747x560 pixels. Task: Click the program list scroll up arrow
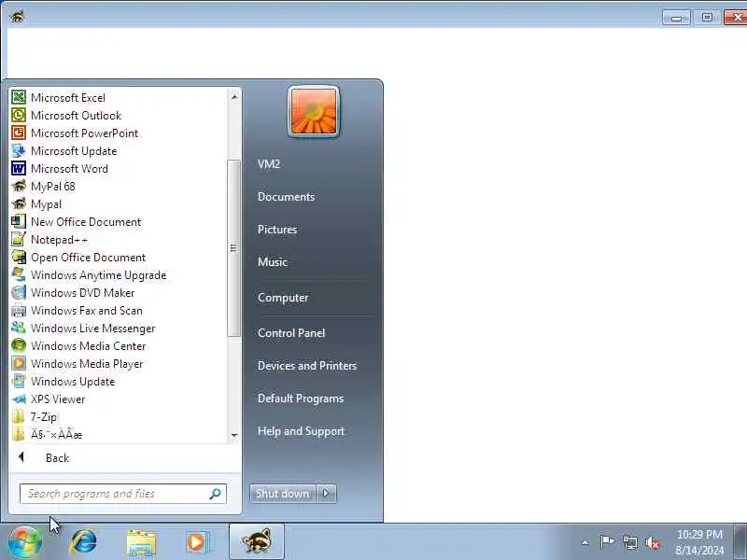pyautogui.click(x=234, y=97)
